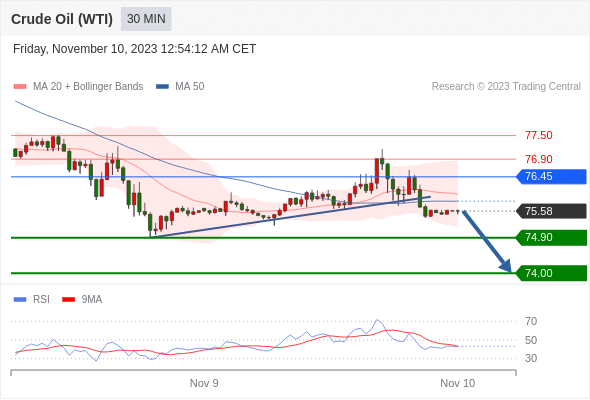
Task: Click the 74.90 support price tag
Action: tap(551, 237)
